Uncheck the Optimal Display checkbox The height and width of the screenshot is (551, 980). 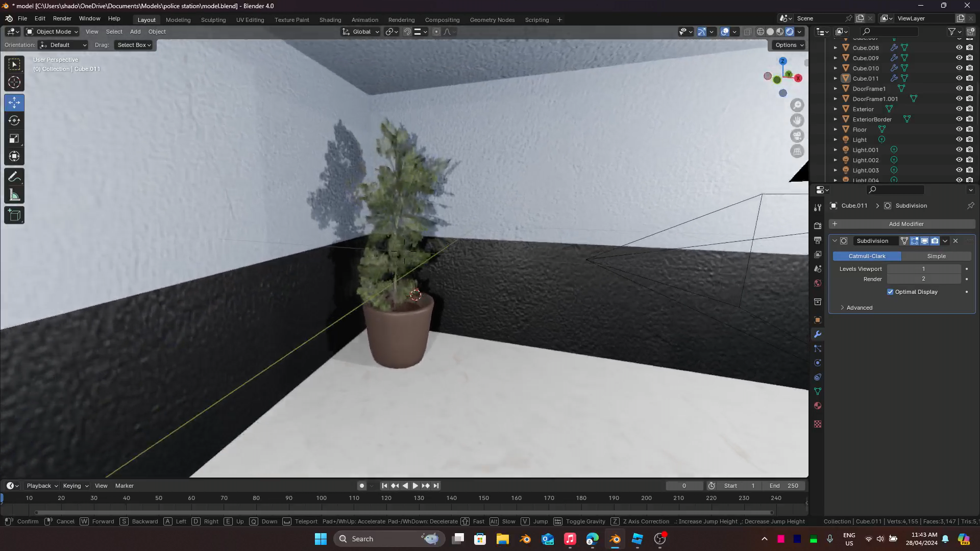pyautogui.click(x=890, y=292)
